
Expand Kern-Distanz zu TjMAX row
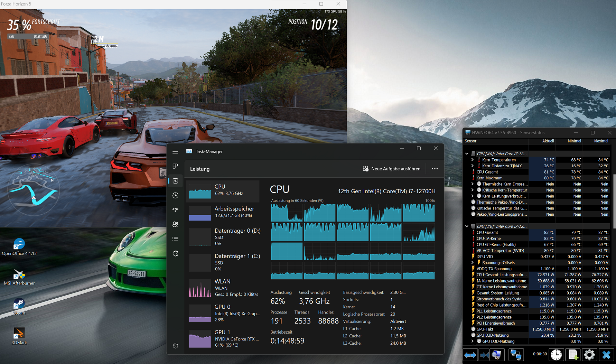point(473,166)
